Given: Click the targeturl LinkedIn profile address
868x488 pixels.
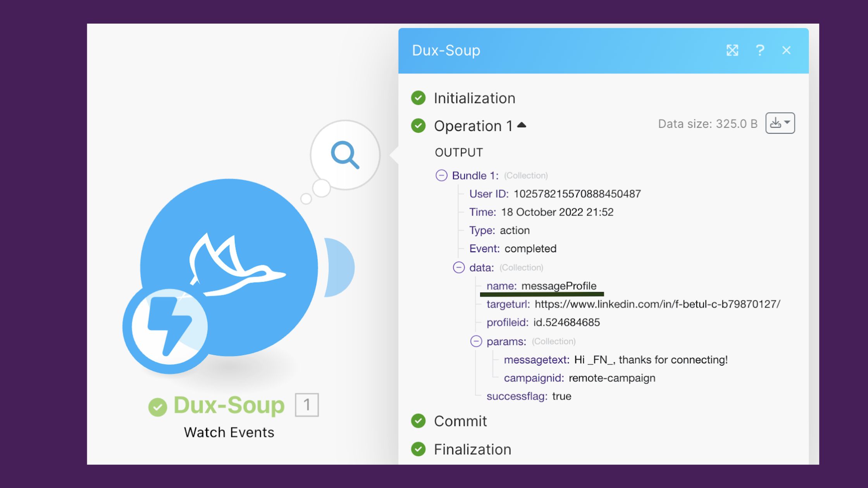Looking at the screenshot, I should 657,304.
